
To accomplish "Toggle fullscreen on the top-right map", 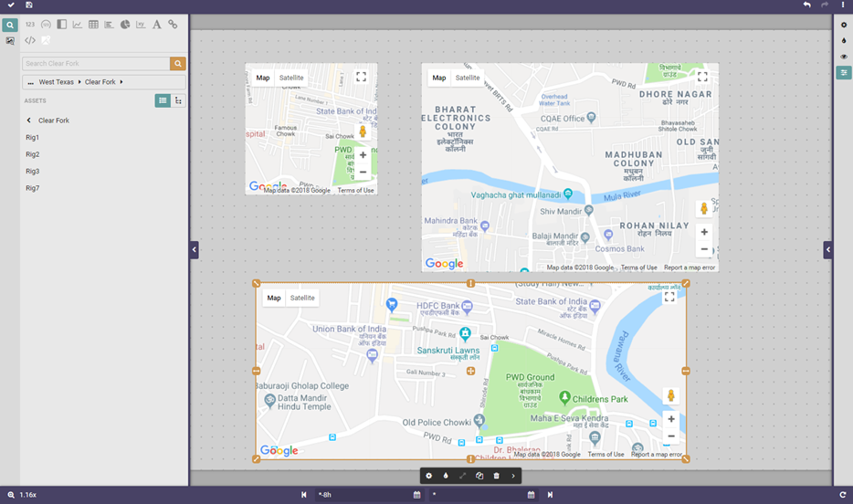I will tap(702, 77).
